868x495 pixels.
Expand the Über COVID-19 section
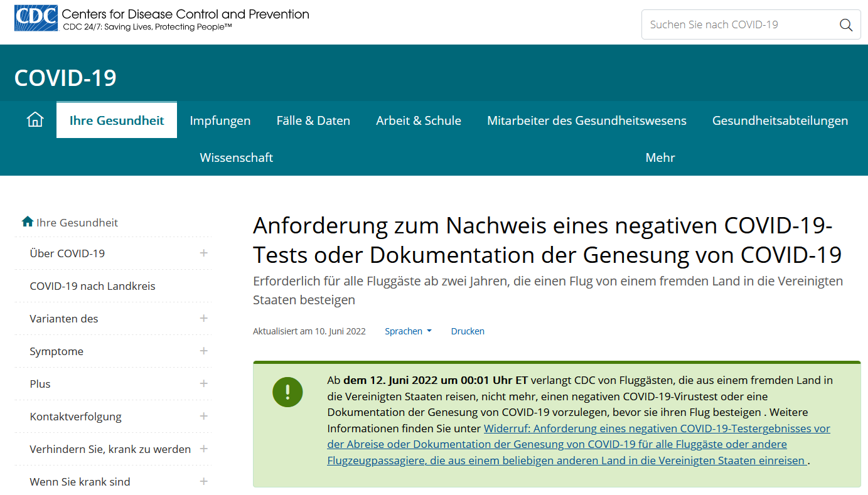[x=203, y=253]
